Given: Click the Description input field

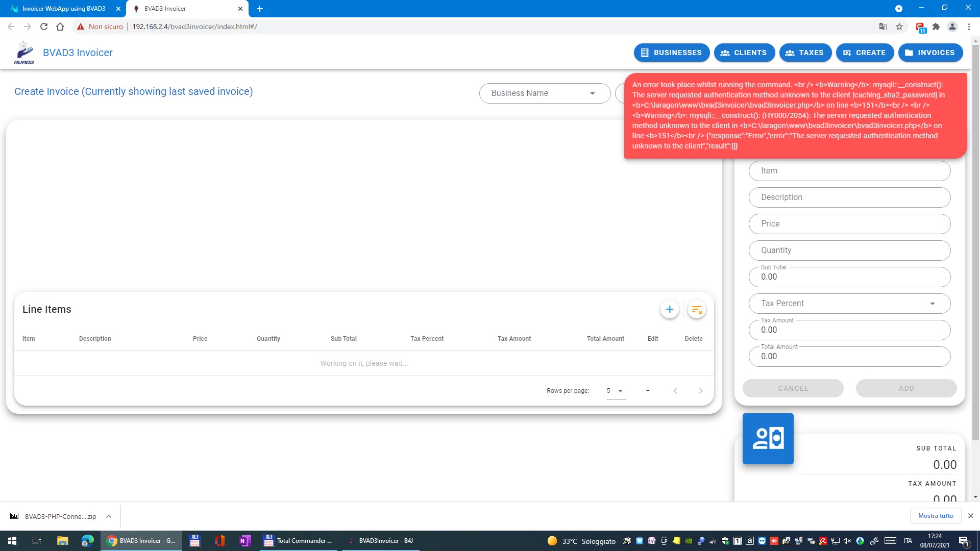Looking at the screenshot, I should [x=849, y=197].
